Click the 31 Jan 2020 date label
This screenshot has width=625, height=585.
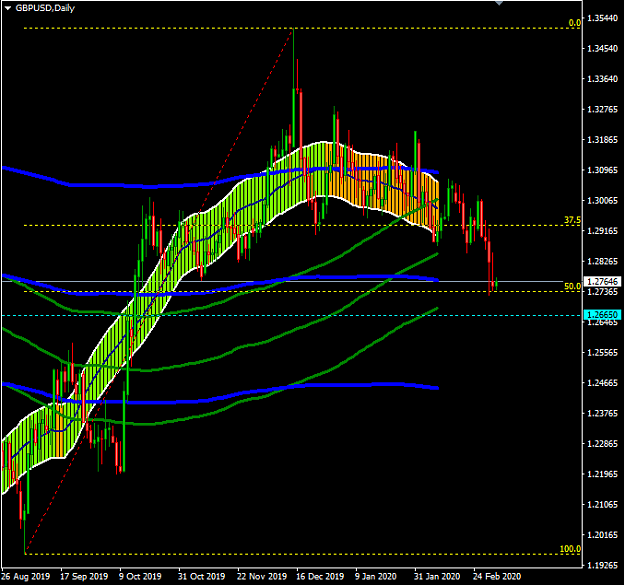pyautogui.click(x=437, y=576)
